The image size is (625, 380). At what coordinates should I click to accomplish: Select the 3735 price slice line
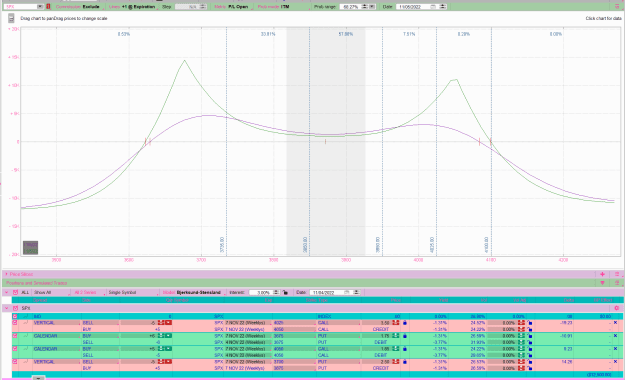[226, 142]
